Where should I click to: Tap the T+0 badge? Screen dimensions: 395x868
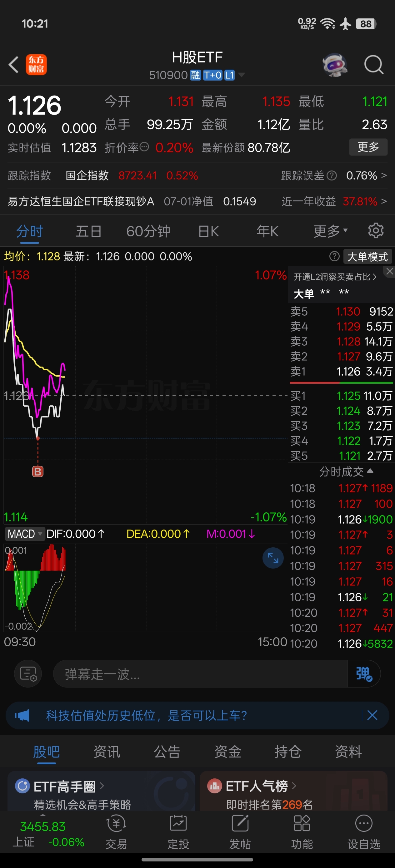[x=212, y=75]
